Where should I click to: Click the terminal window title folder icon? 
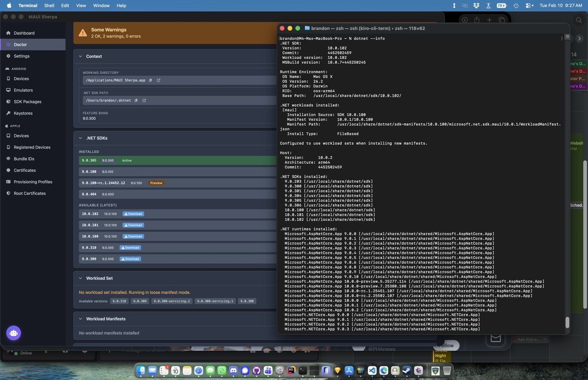[307, 28]
